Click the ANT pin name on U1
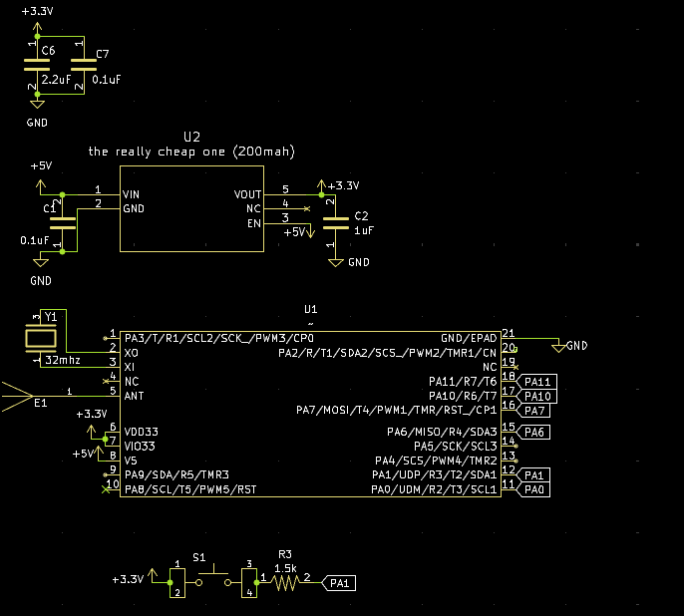The width and height of the screenshot is (684, 616). (134, 396)
